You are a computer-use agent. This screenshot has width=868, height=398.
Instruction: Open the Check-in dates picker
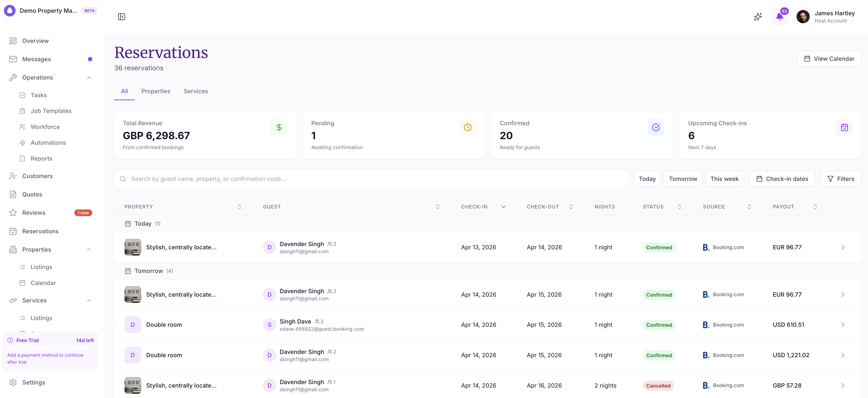pos(782,179)
